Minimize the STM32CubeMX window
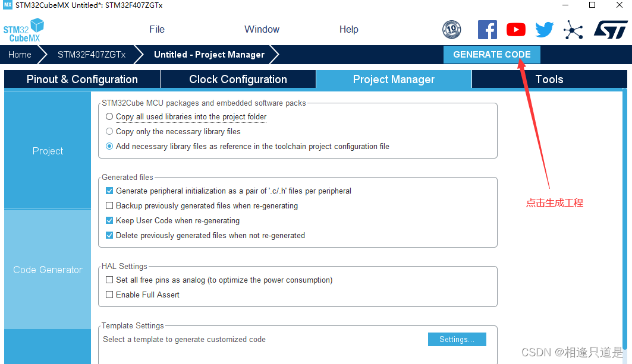Screen dimensions: 632x364 pyautogui.click(x=565, y=5)
